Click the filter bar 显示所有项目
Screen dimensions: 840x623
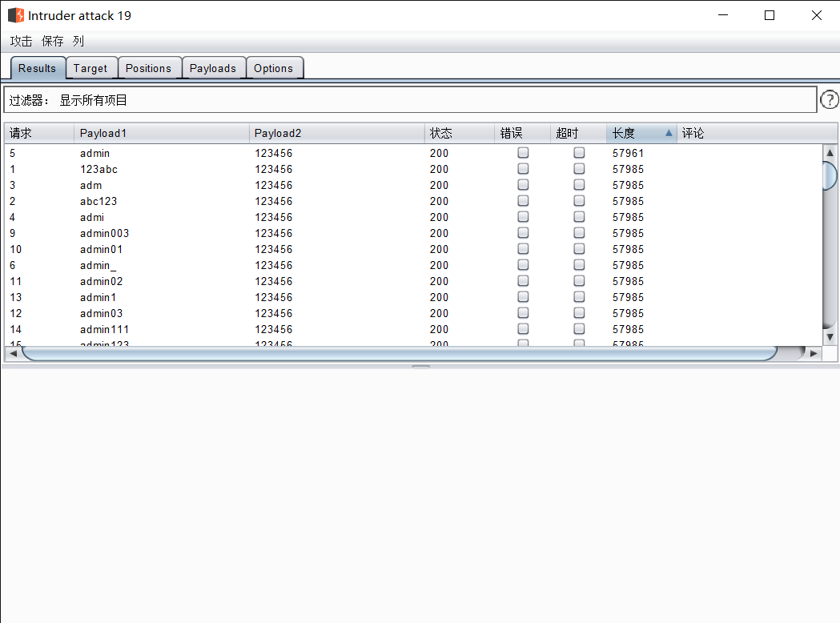click(x=410, y=100)
